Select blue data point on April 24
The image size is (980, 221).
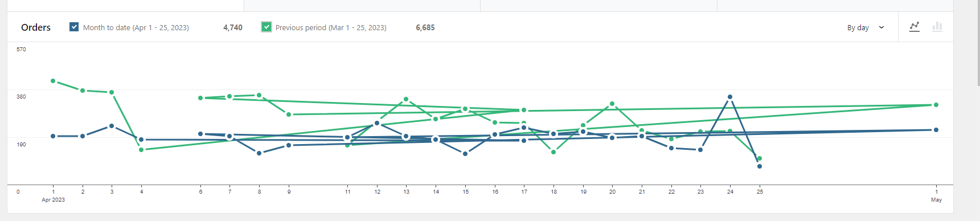point(730,97)
